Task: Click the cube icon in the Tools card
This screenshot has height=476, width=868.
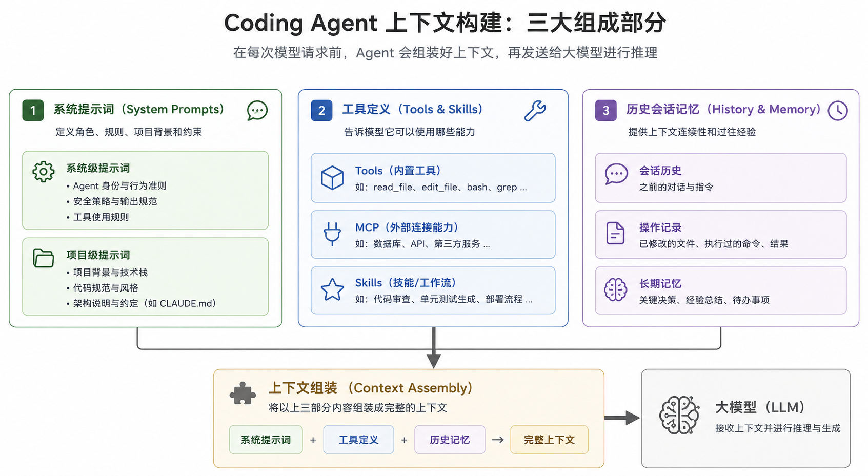Action: (x=332, y=178)
